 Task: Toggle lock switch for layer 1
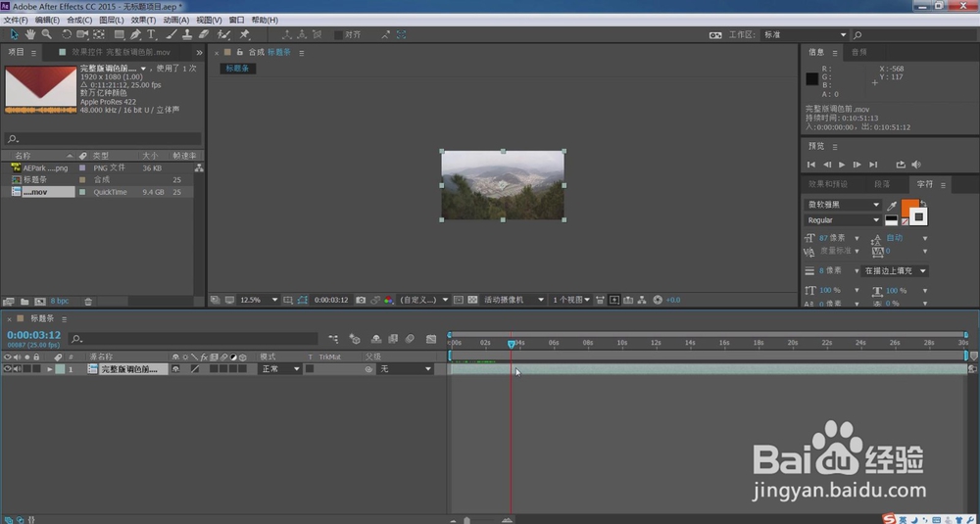[x=36, y=369]
